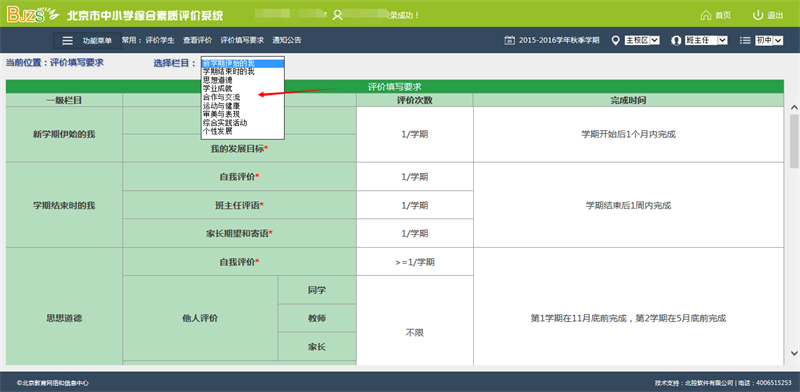Open the 通知公告 link
800x392 pixels.
pos(287,40)
